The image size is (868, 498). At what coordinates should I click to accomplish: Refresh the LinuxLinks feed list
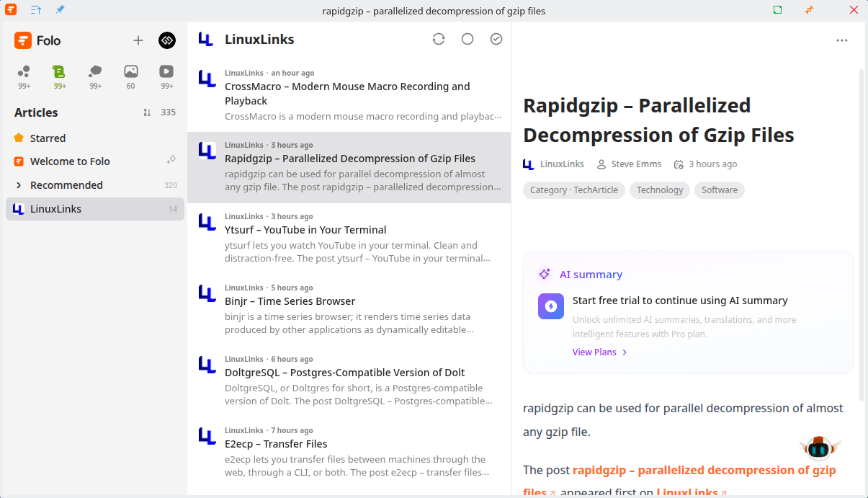pyautogui.click(x=439, y=39)
